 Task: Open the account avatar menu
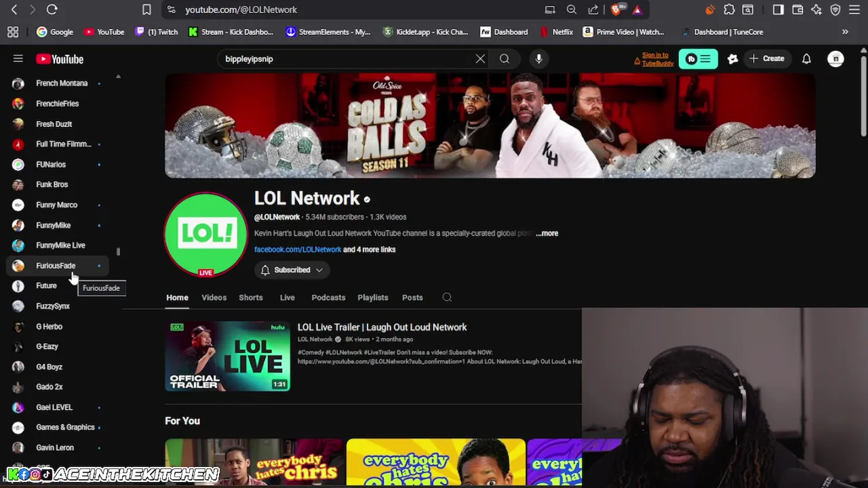(835, 59)
